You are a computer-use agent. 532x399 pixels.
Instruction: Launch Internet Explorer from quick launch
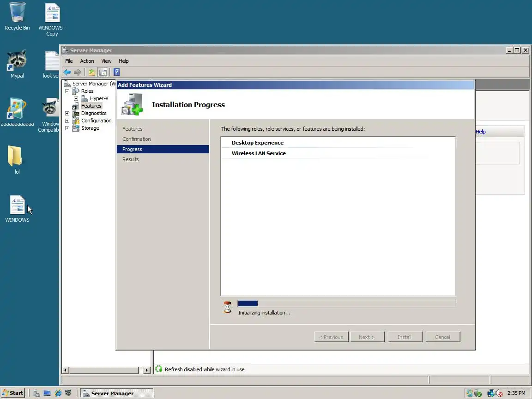click(x=58, y=393)
